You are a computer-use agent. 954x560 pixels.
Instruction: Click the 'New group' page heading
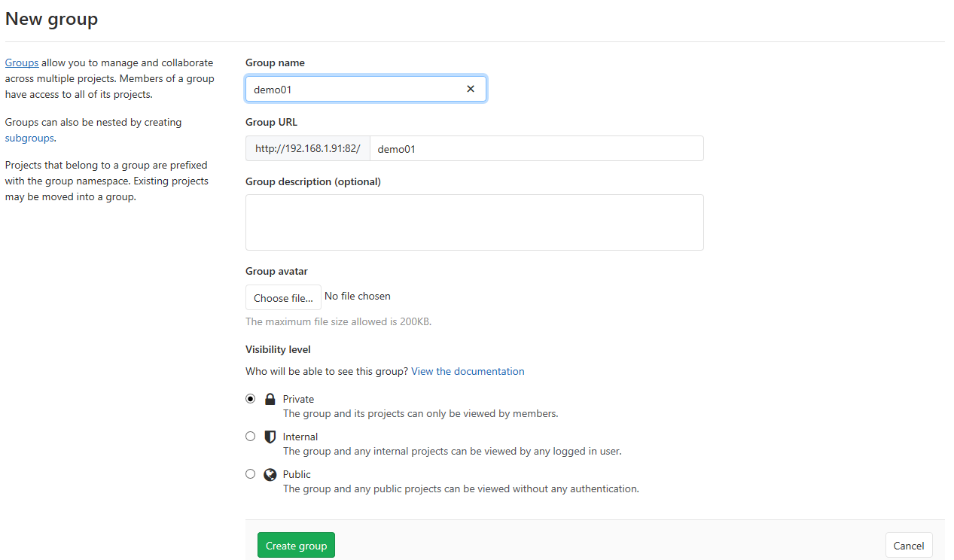tap(51, 19)
